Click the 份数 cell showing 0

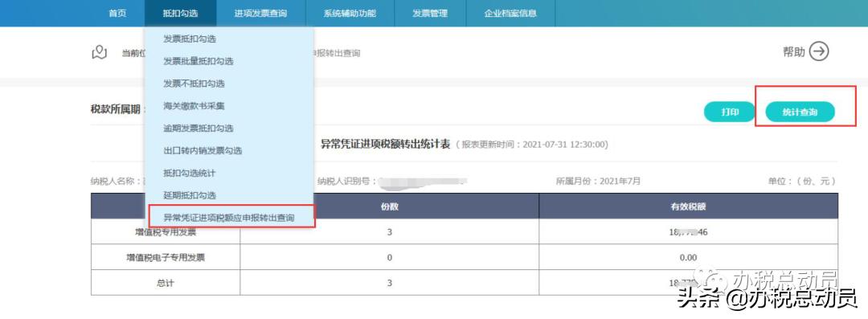tap(389, 257)
